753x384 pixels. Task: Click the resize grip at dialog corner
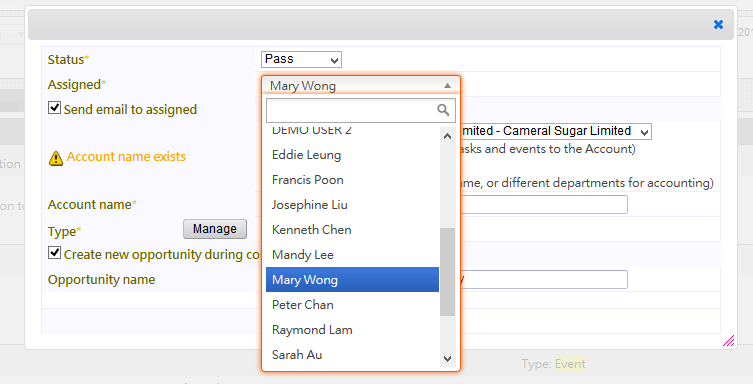(729, 341)
